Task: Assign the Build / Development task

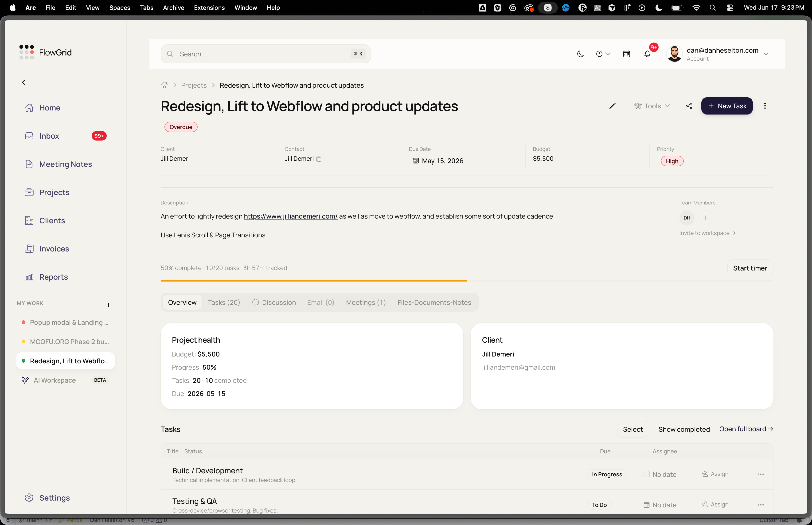Action: [x=715, y=474]
